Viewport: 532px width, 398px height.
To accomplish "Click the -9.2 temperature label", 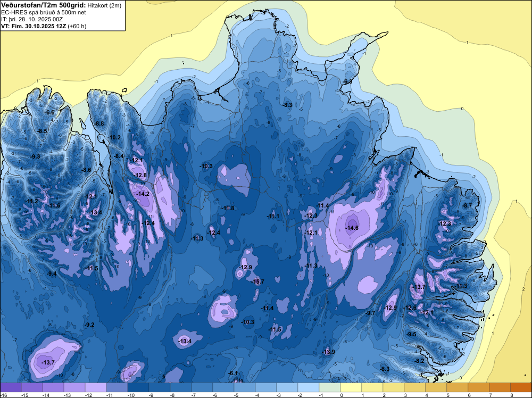I will click(x=89, y=325).
